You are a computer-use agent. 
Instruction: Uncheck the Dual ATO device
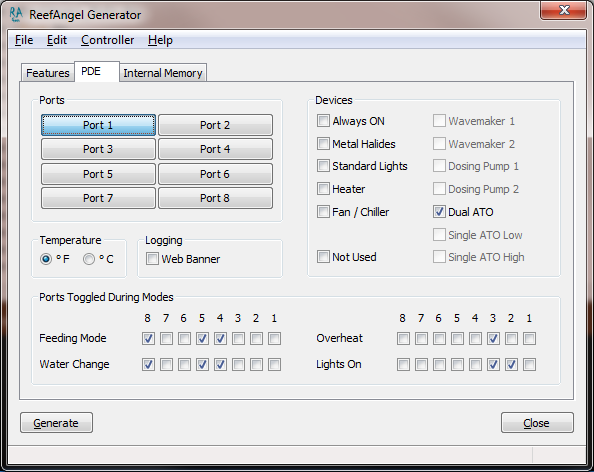point(439,212)
